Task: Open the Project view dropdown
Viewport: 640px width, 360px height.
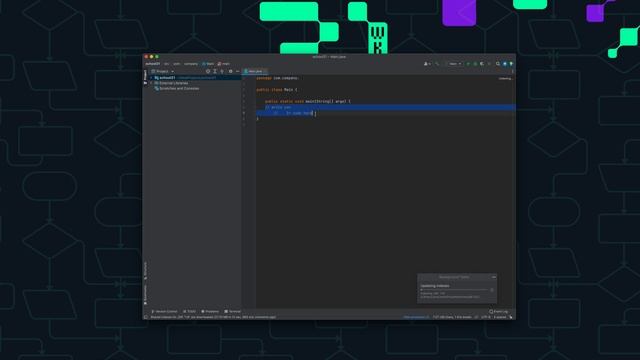Action: tap(163, 71)
